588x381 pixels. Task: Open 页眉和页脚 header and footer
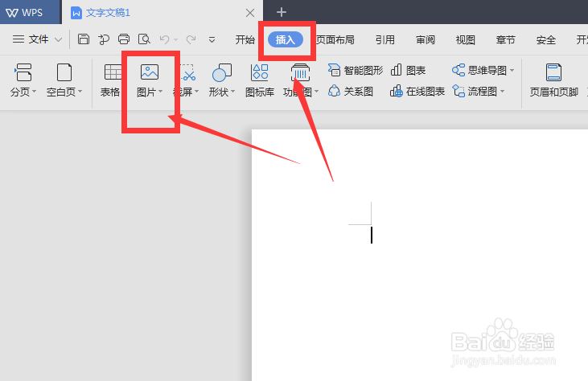(553, 80)
